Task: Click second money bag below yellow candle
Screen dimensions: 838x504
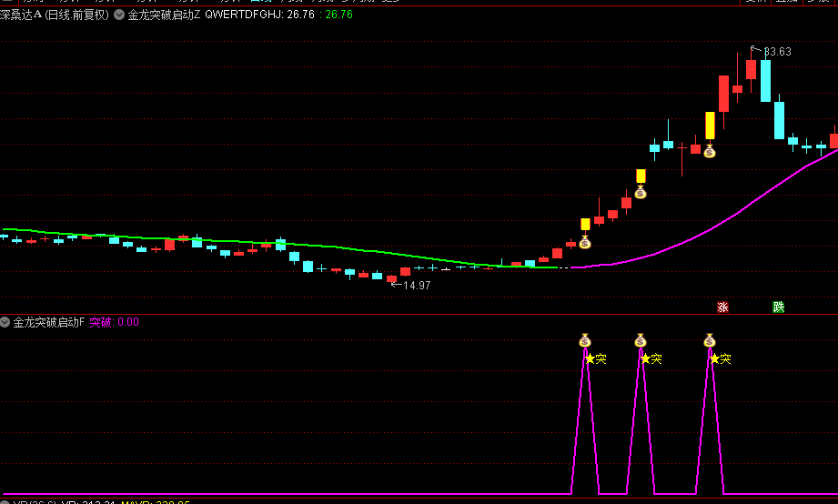Action: (641, 192)
